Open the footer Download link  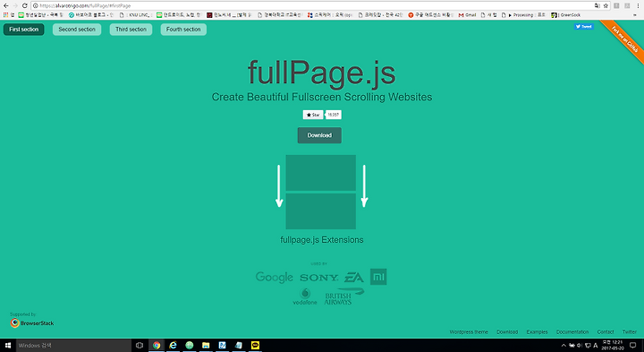pos(507,332)
